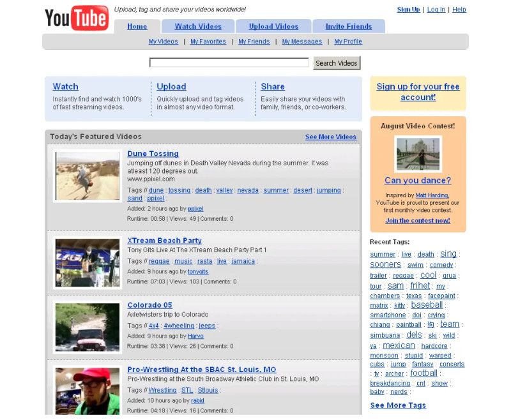This screenshot has height=420, width=511.
Task: Open the Colorado 05 title link
Action: 149,305
